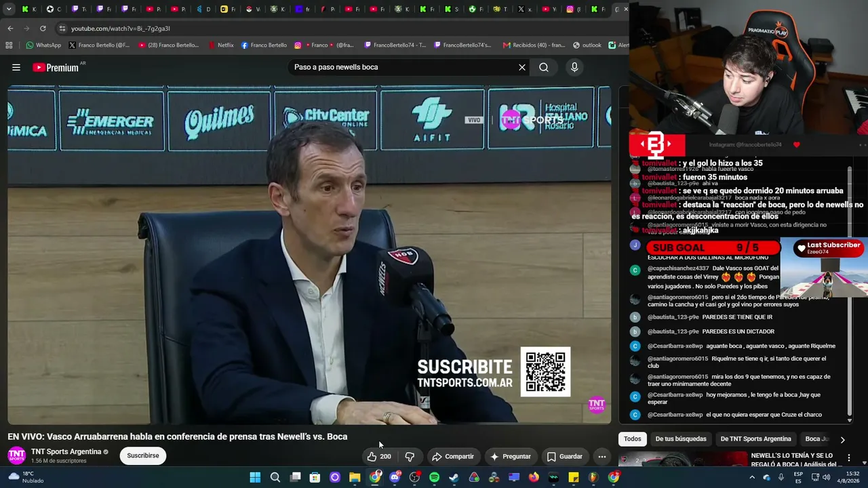Click the video title 'EN VIVO: Vasco Arruabarrena habla'

[x=178, y=436]
